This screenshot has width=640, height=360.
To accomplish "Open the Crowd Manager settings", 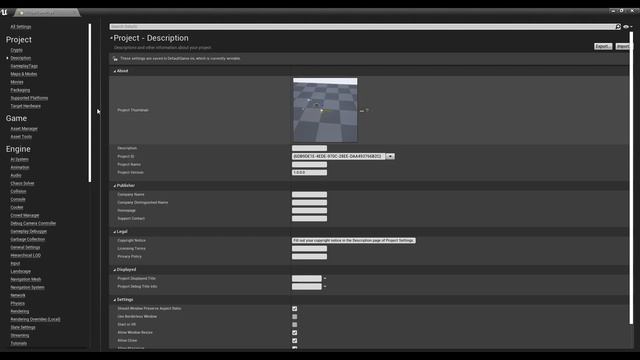I will 25,216.
